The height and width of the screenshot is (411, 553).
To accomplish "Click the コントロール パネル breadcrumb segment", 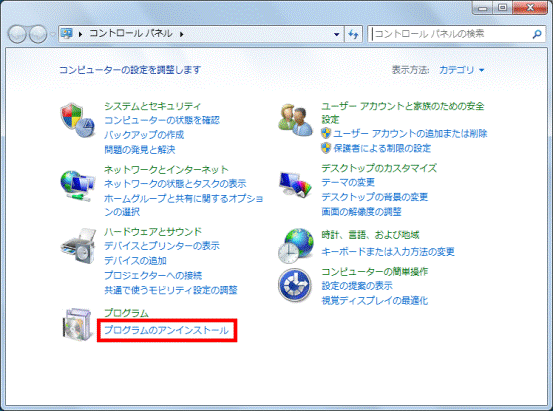I will [x=131, y=34].
